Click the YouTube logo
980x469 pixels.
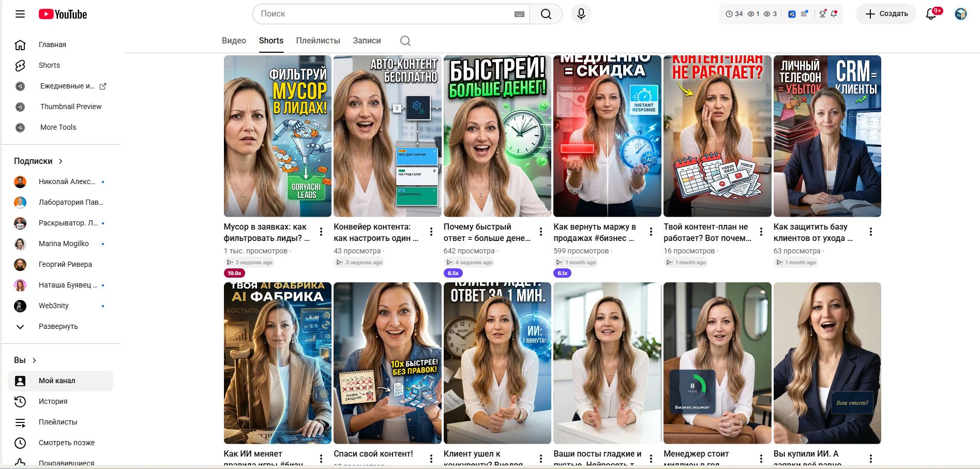[x=63, y=14]
